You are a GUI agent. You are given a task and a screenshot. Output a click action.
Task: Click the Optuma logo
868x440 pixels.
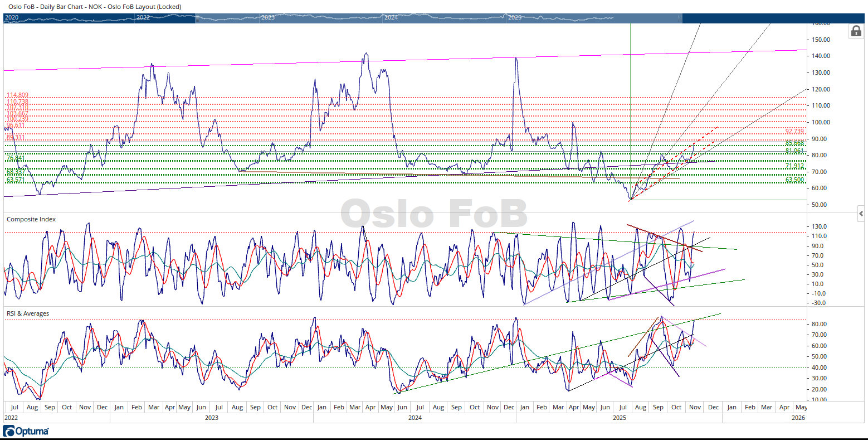(26, 431)
